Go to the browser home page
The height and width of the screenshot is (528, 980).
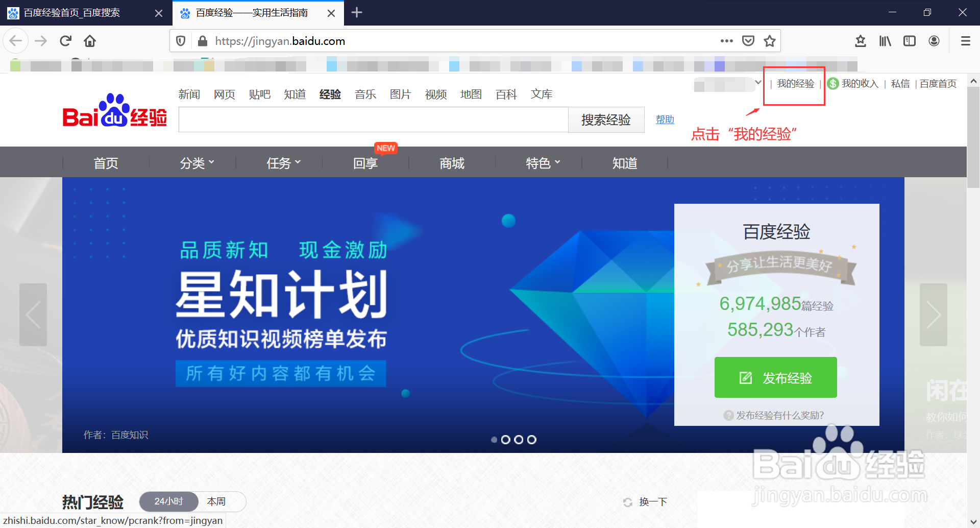[x=90, y=41]
